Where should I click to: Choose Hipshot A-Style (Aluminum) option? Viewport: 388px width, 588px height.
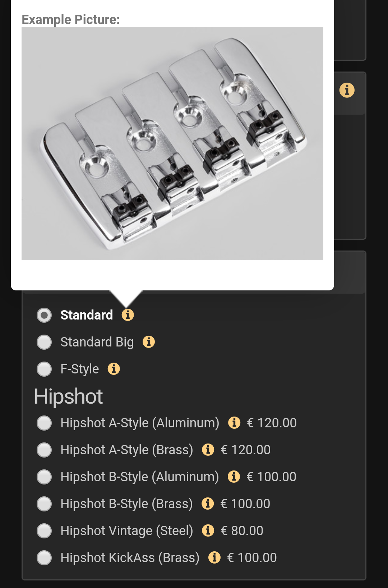[44, 423]
